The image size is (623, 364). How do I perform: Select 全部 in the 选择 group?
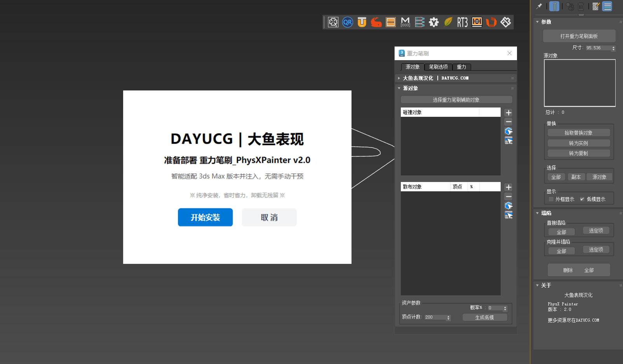pos(556,177)
